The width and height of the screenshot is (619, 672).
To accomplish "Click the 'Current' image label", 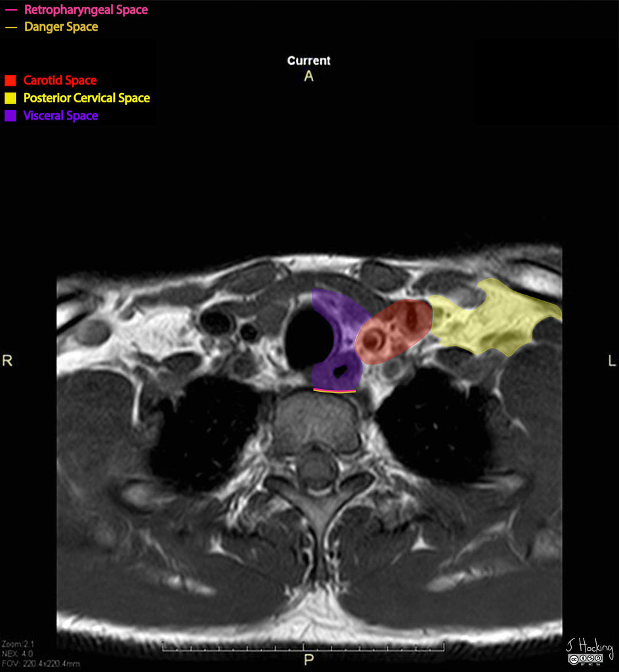I will pyautogui.click(x=309, y=61).
